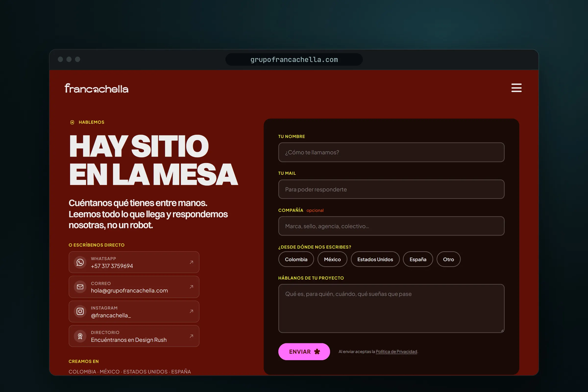Click the WhatsApp icon
Screen dimensions: 588x392
tap(80, 262)
